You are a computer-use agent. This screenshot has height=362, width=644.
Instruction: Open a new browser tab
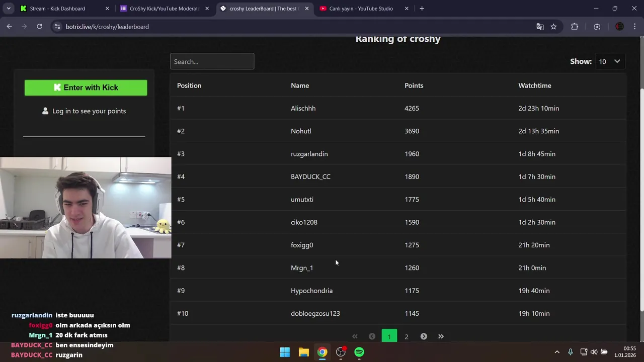[x=422, y=9]
